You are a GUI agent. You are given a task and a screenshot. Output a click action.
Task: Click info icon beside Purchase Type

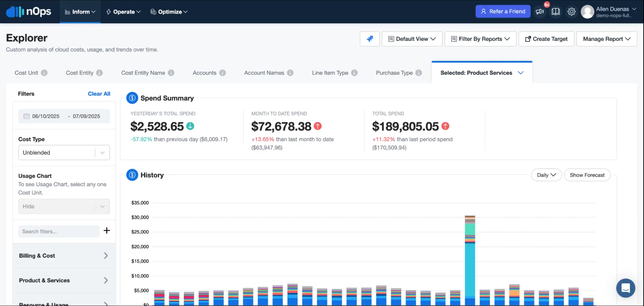click(x=419, y=73)
